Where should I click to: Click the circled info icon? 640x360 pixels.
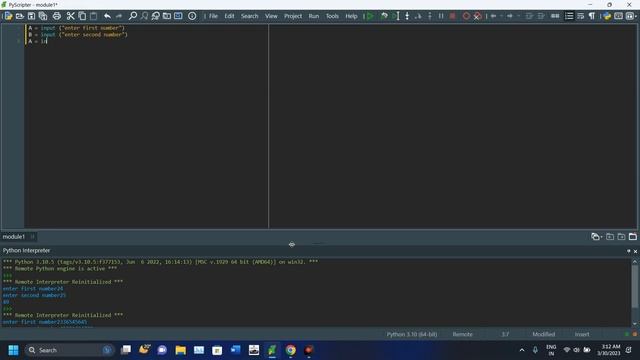pyautogui.click(x=192, y=16)
